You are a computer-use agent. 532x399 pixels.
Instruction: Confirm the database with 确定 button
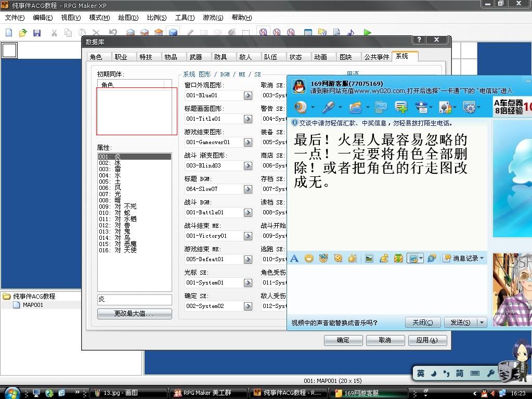343,340
